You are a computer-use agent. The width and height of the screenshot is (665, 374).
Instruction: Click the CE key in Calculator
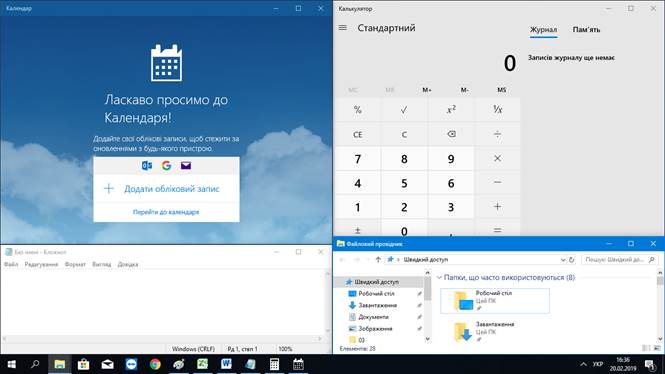358,134
